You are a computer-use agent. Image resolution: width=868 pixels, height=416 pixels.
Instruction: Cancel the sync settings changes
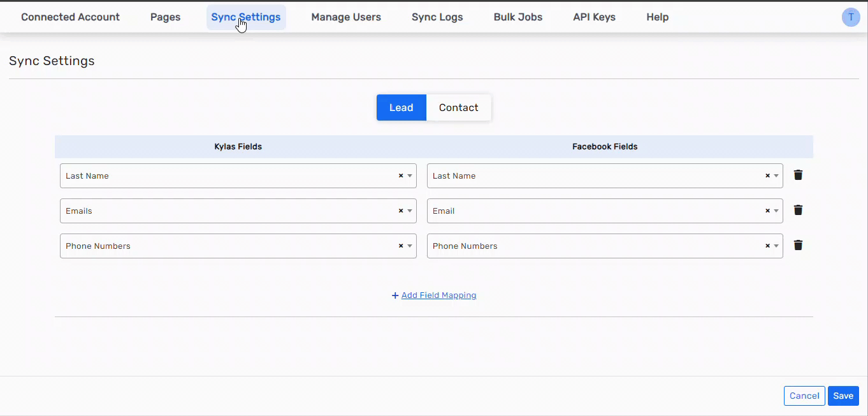[804, 396]
